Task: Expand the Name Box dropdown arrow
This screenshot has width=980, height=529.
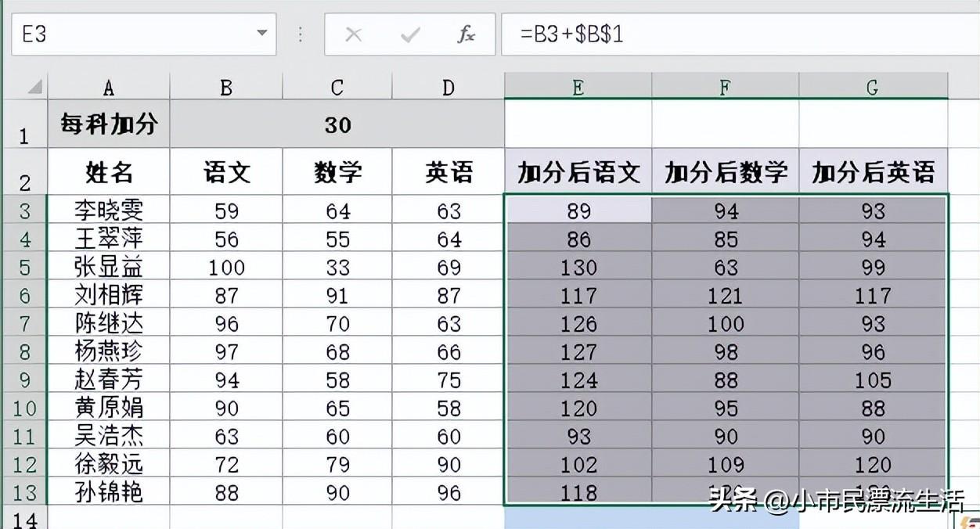Action: click(262, 34)
